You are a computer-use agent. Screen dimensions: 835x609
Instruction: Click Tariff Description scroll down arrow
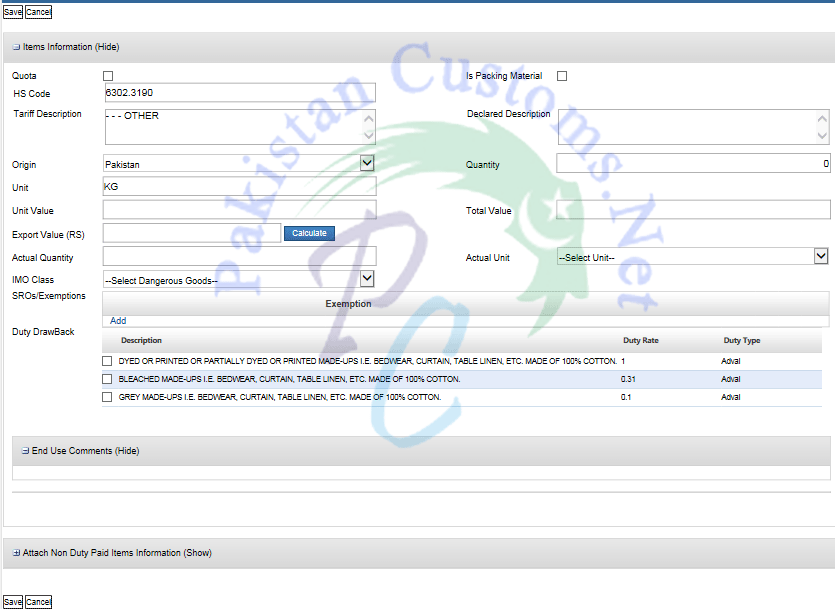click(369, 135)
